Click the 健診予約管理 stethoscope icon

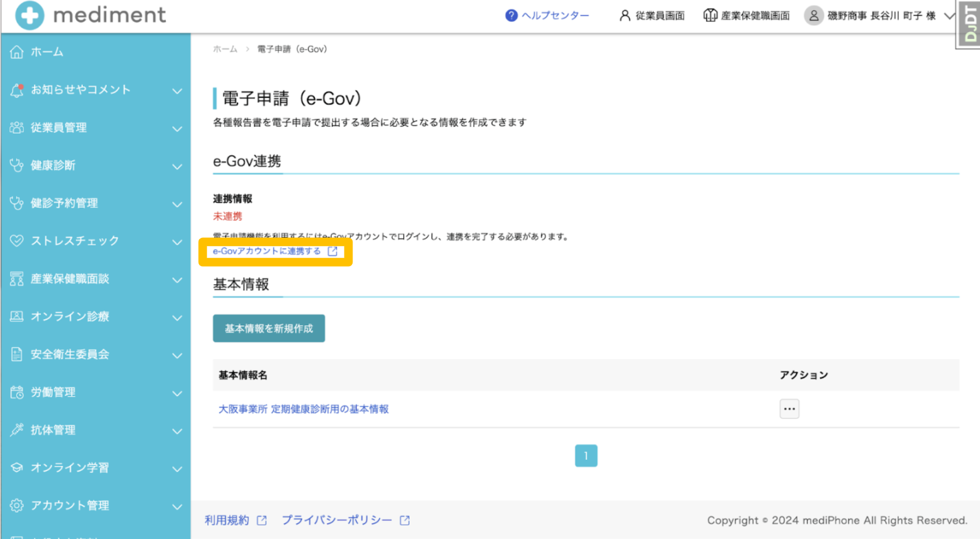tap(17, 203)
